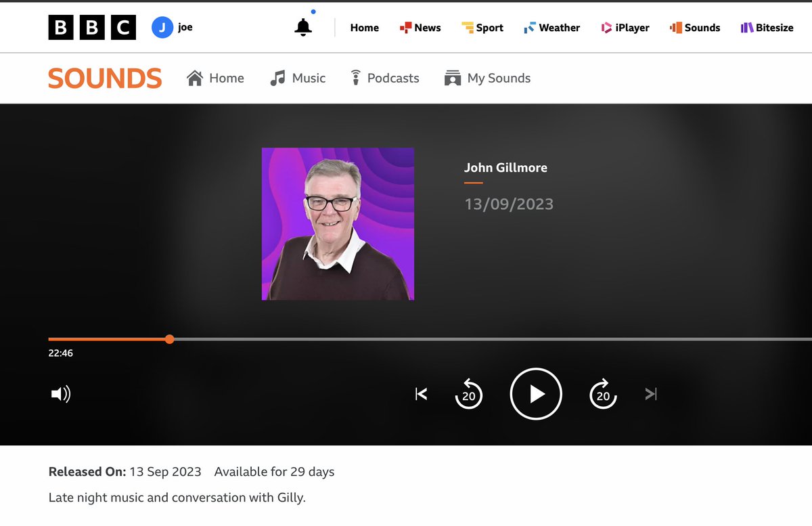Click the orange SOUNDS logo
This screenshot has height=526, width=812.
[105, 79]
